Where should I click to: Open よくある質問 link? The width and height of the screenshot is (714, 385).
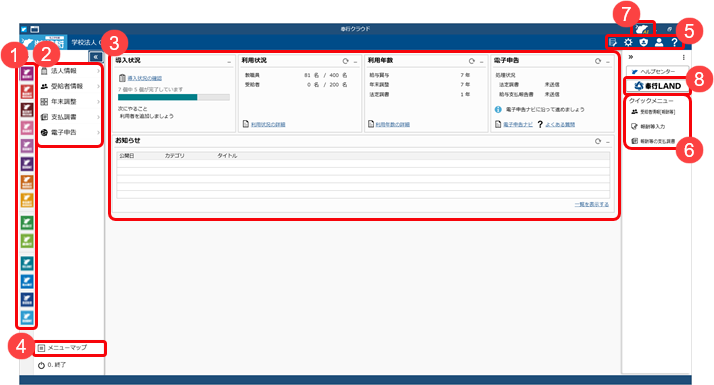pyautogui.click(x=560, y=124)
